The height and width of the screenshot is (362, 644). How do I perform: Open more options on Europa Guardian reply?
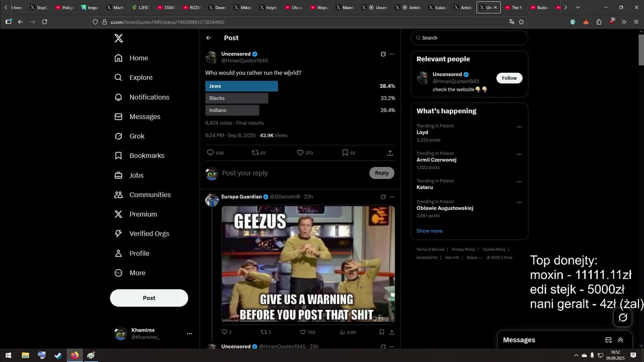(392, 197)
